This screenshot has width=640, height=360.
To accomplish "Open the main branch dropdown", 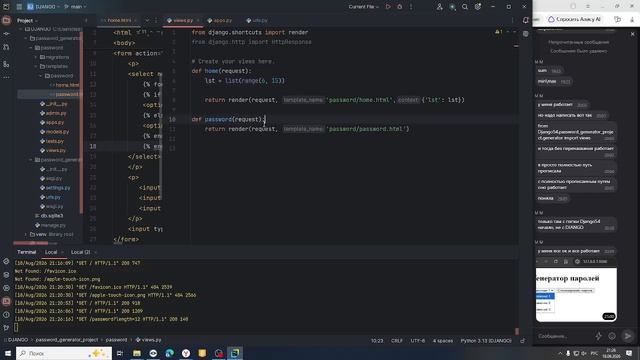I will (x=75, y=7).
